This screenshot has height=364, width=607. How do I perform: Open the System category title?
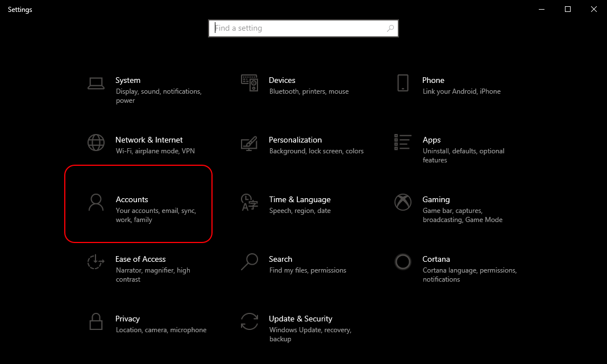128,80
